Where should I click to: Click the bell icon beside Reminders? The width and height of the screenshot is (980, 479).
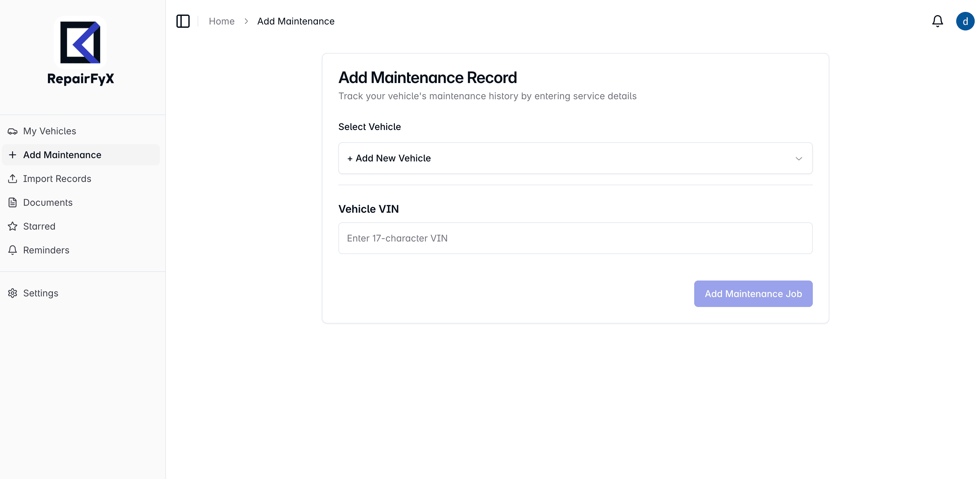pos(13,250)
